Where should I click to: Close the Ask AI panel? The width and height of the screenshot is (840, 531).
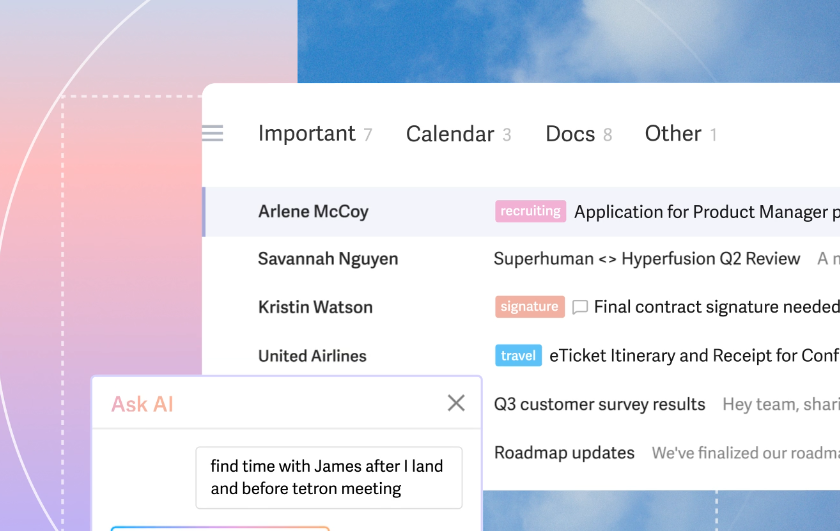(x=456, y=403)
